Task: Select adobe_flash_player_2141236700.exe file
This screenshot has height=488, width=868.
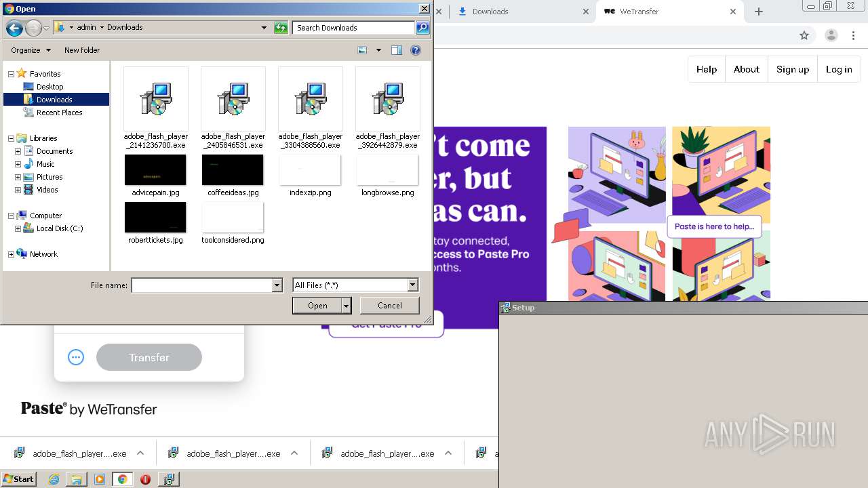Action: [156, 108]
